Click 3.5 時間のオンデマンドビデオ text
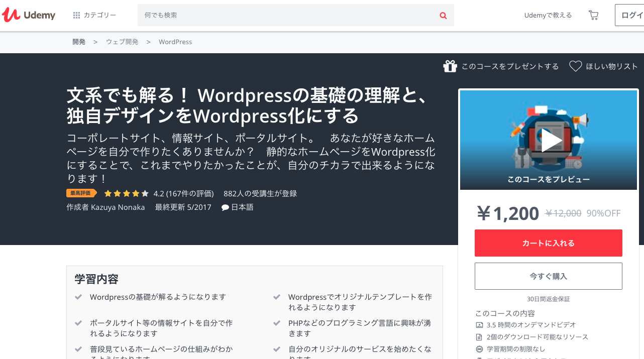644x359 pixels. [x=531, y=325]
